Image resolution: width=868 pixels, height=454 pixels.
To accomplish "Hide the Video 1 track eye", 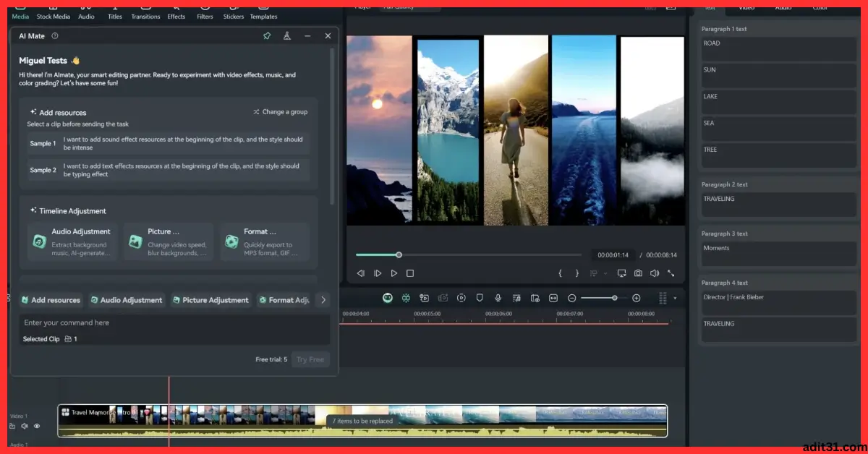I will (x=37, y=426).
